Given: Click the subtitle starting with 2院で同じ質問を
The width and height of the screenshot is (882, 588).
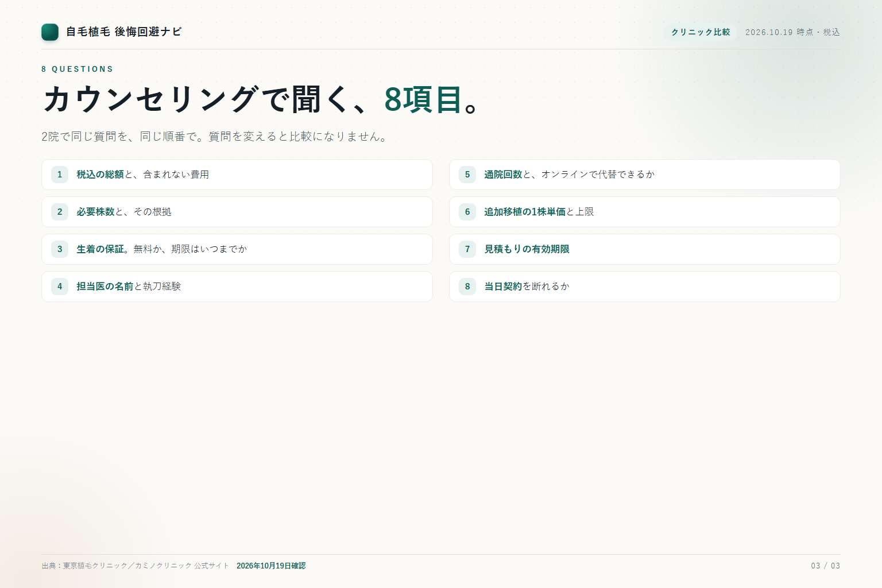Looking at the screenshot, I should [216, 137].
